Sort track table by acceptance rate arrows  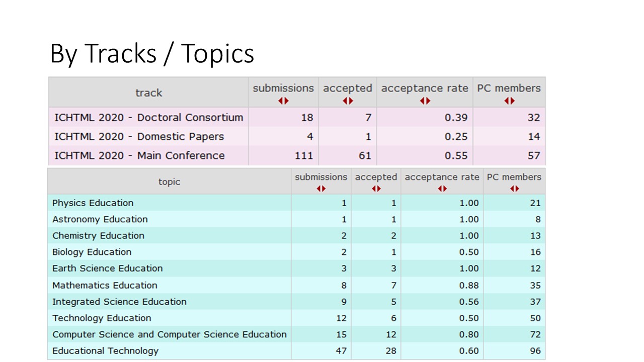(425, 101)
